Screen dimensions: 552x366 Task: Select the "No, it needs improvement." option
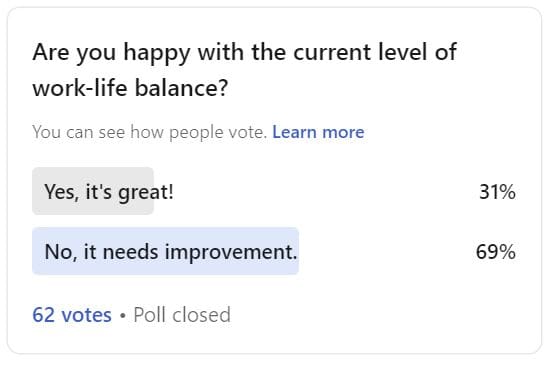tap(275, 251)
